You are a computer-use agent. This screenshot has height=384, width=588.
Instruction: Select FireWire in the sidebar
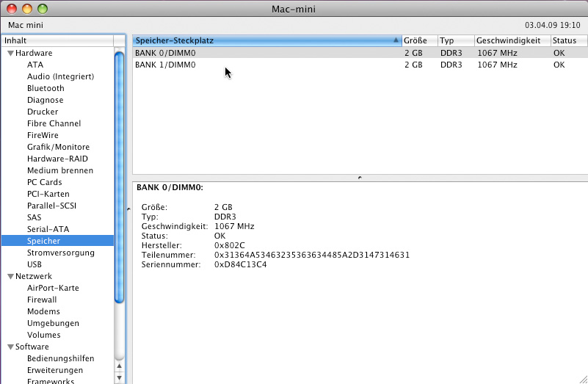coord(43,135)
